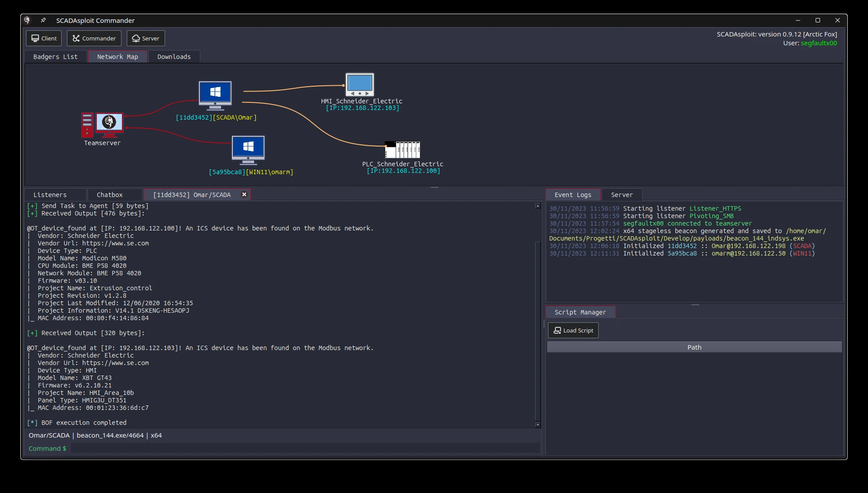Click the log entry 'Starting listener Listener_HTTPS'
Screen dimensions: 868x493
(x=645, y=208)
